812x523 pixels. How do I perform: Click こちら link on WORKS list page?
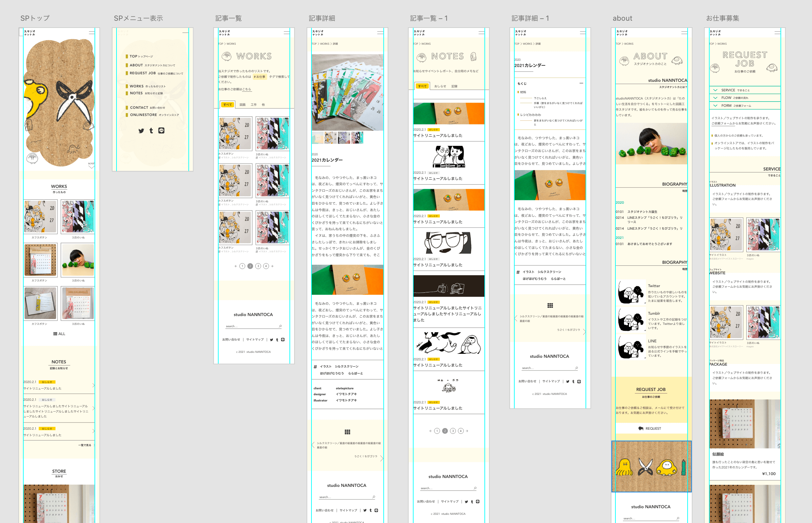(x=246, y=89)
